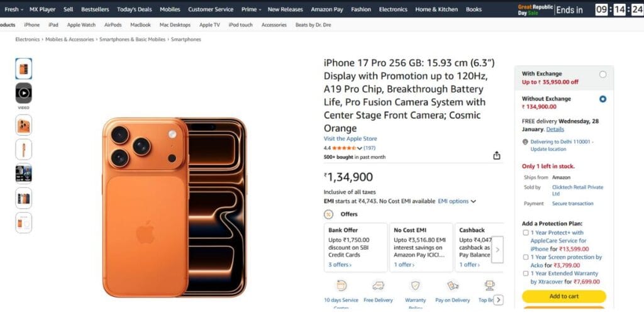Viewport: 644px width, 322px height.
Task: Click the Pay on Delivery icon
Action: (x=452, y=286)
